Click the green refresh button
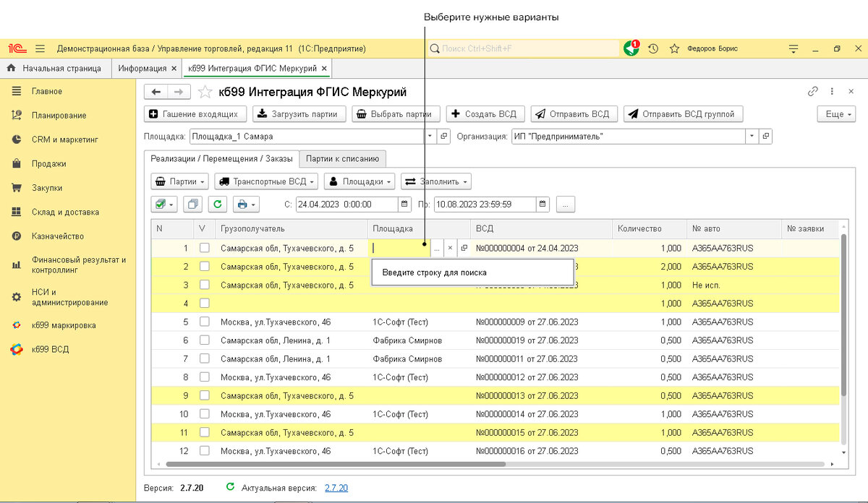This screenshot has width=868, height=503. [218, 205]
